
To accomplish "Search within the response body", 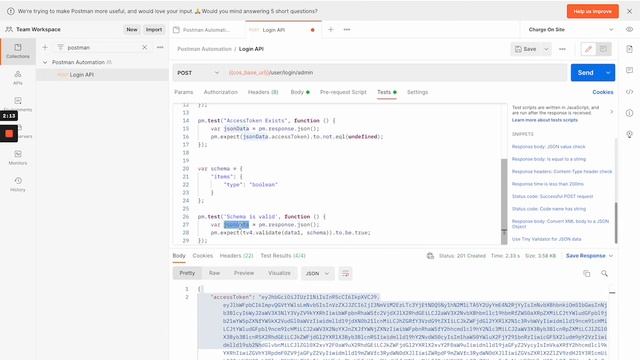I will point(604,273).
